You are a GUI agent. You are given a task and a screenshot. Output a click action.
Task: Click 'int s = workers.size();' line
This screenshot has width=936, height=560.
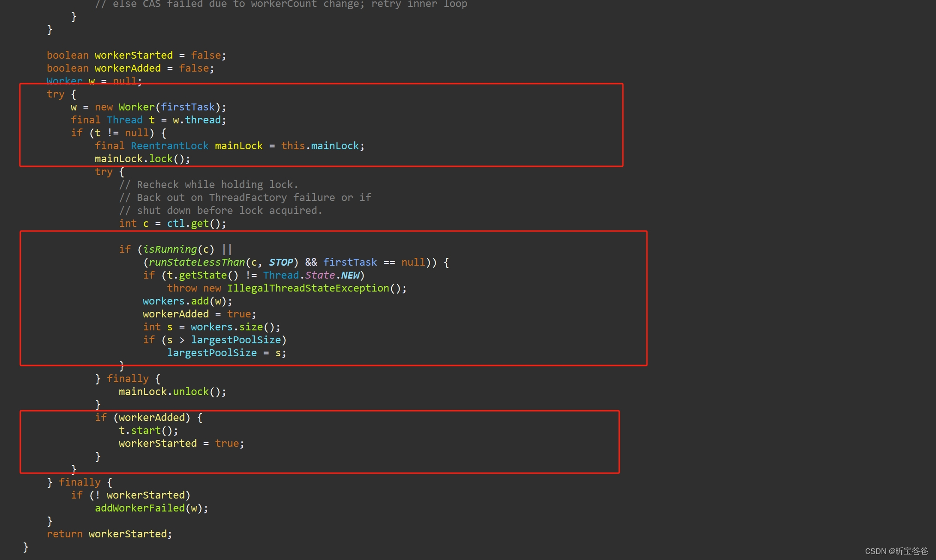click(x=211, y=327)
